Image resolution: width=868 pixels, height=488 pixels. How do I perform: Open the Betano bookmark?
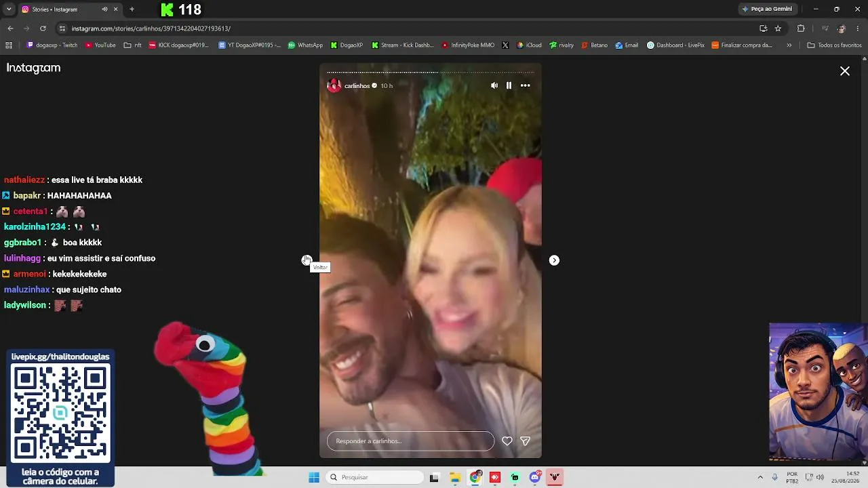point(594,45)
